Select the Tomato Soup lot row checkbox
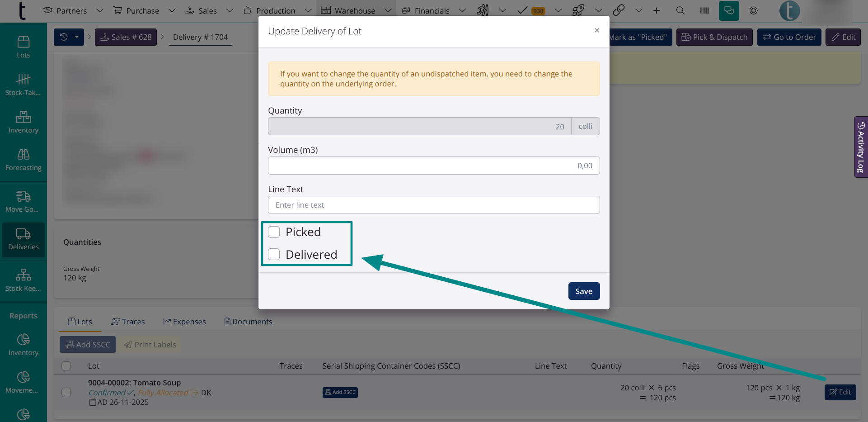This screenshot has height=422, width=868. [66, 393]
